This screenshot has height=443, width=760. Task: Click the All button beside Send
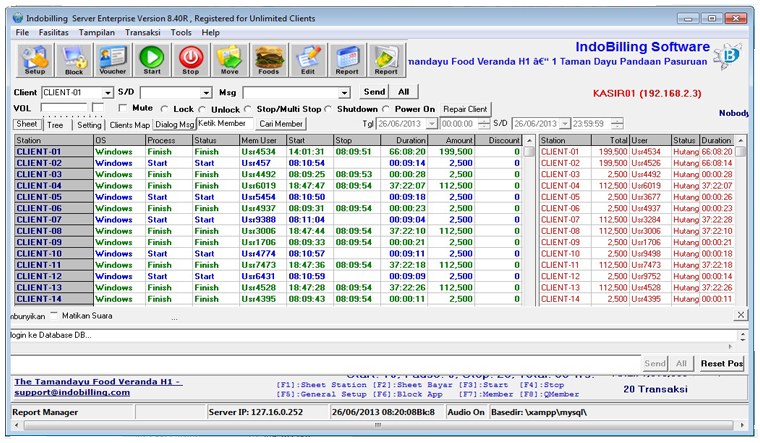pyautogui.click(x=404, y=92)
